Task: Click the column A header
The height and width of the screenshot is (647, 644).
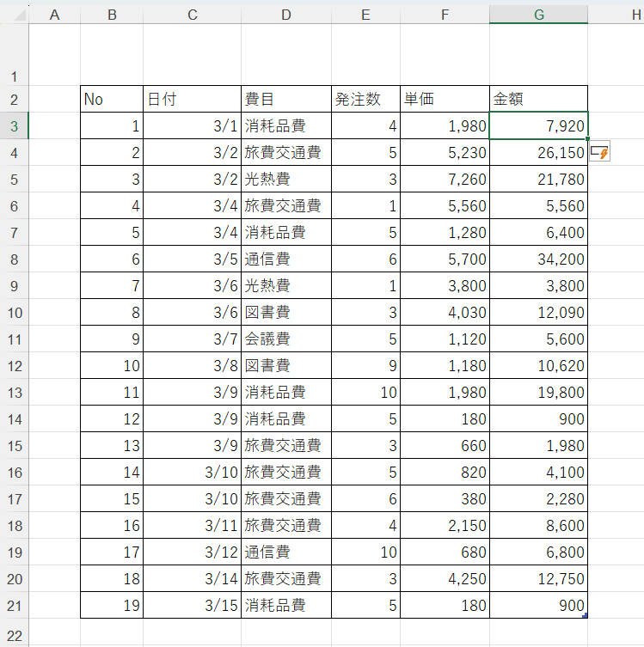Action: (x=55, y=15)
